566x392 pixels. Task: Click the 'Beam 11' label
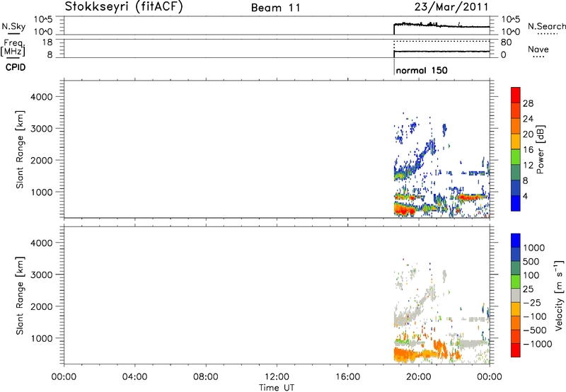[x=276, y=8]
